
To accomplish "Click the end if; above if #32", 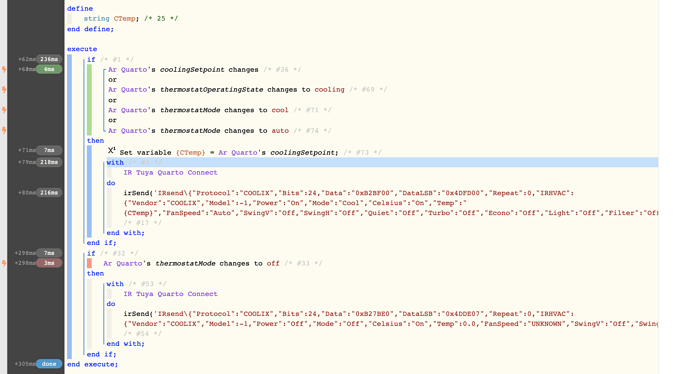I will click(x=102, y=243).
